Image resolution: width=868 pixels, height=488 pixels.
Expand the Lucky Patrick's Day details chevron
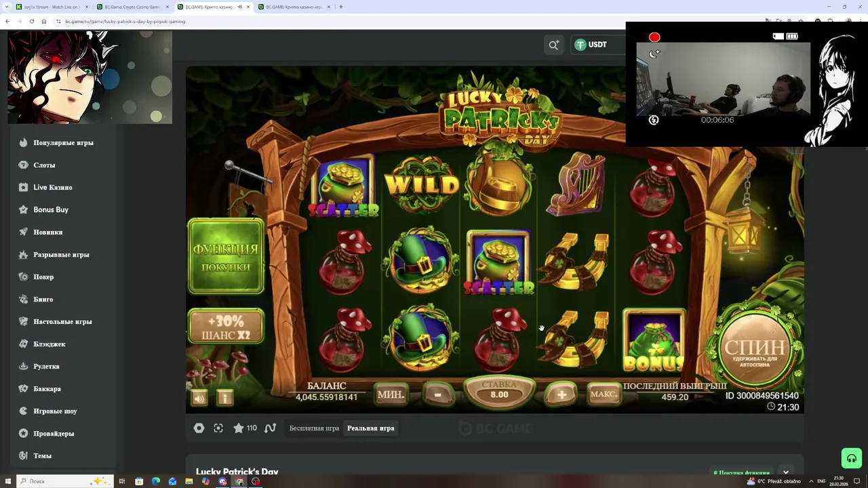[786, 472]
